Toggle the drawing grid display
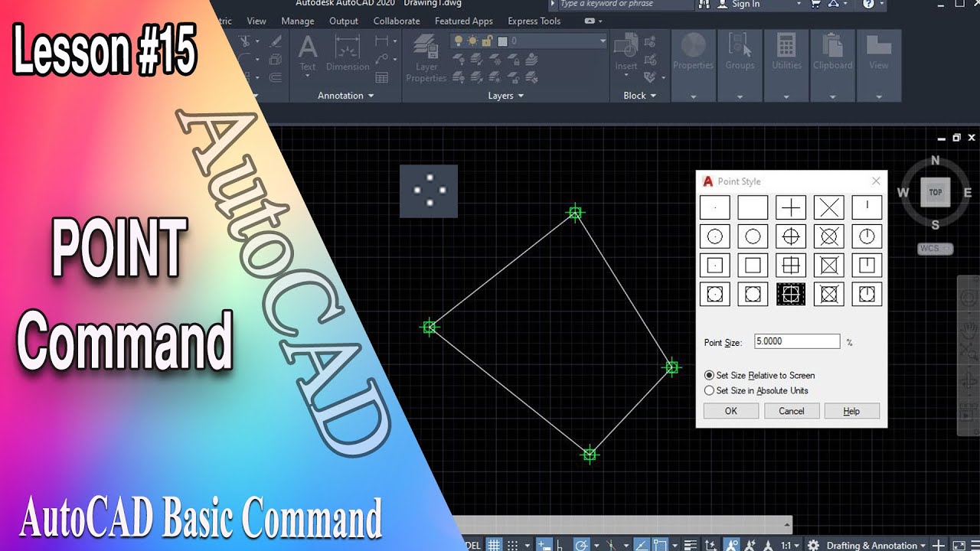 [494, 545]
